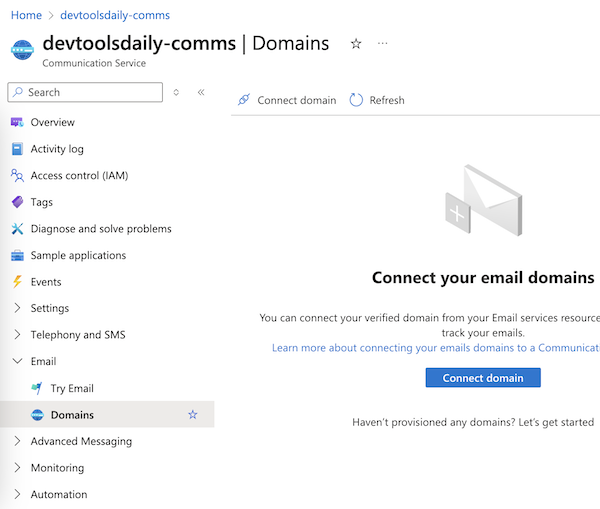Select the Access control (IAM) icon
This screenshot has width=600, height=509.
(x=17, y=176)
